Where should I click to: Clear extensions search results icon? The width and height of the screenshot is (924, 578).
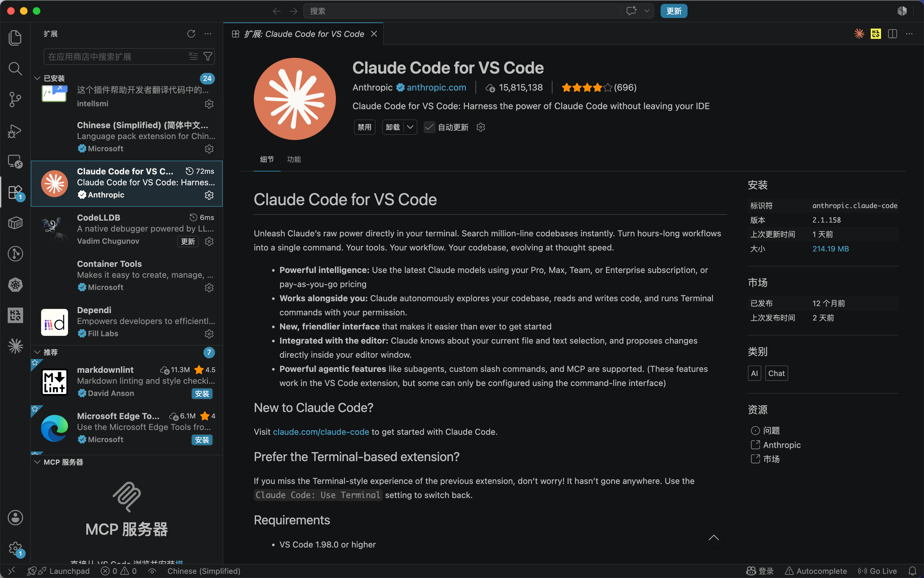tap(193, 56)
